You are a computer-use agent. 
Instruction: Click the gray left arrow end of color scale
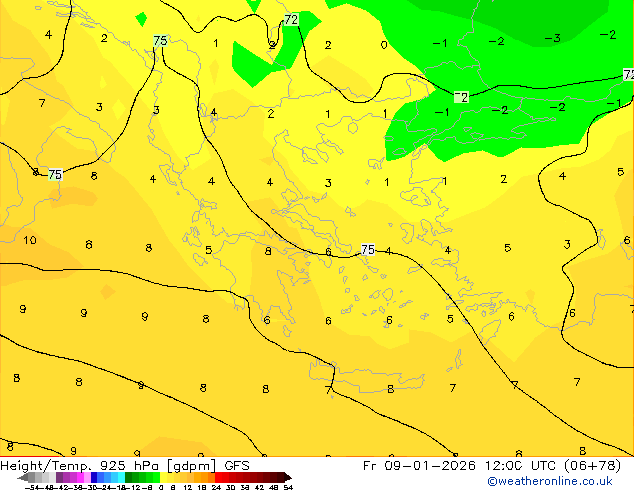click(23, 478)
